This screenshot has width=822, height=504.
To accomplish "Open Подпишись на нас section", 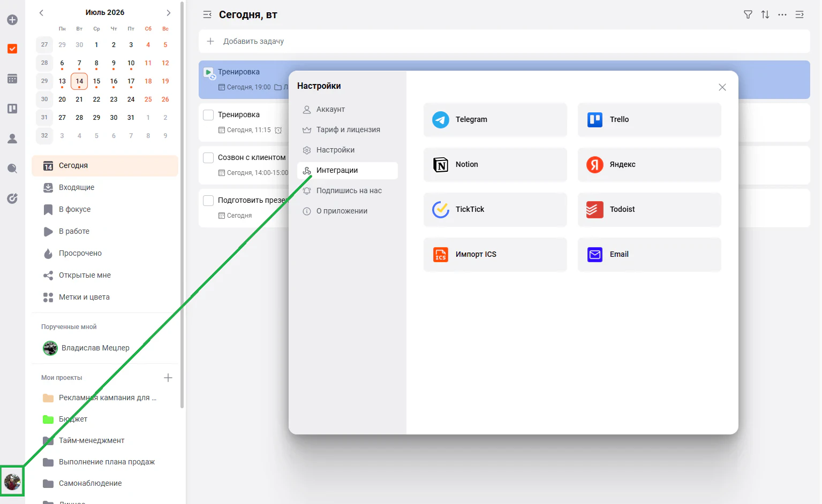I will [348, 190].
